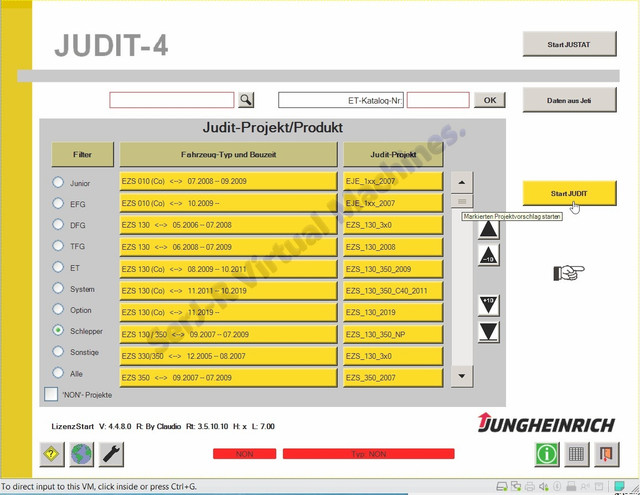Select row EZS 130 (Co) 11.2019 --

[228, 312]
